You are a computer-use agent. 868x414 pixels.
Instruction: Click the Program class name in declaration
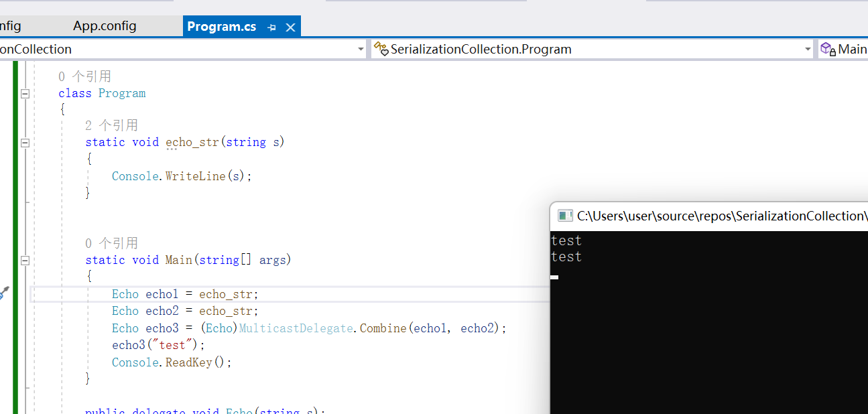click(x=122, y=94)
